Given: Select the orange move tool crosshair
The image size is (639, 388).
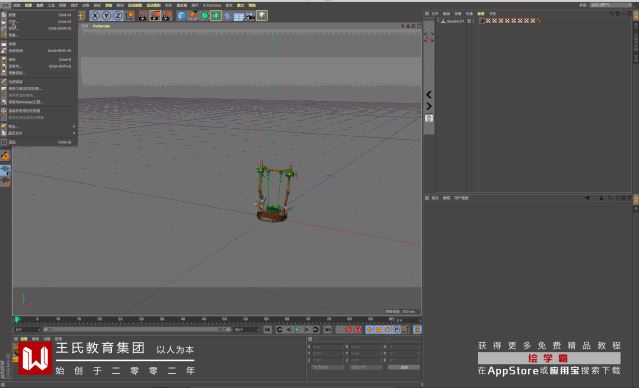Looking at the screenshot, I should (82, 16).
